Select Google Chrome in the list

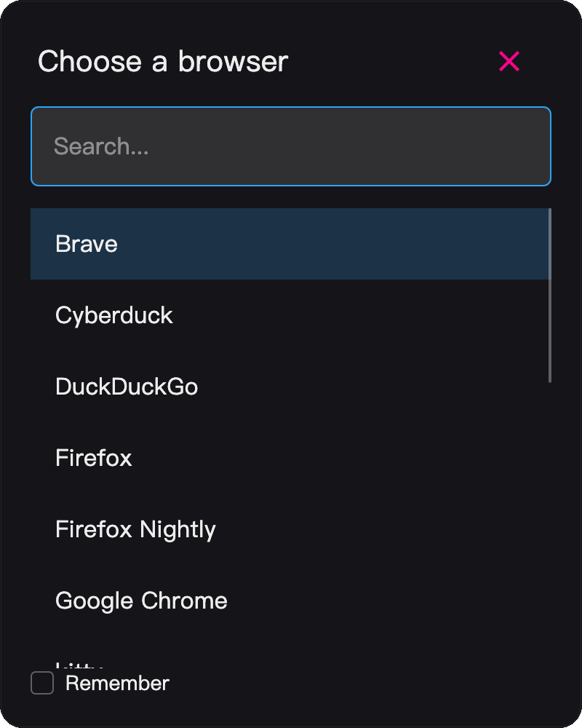coord(141,601)
